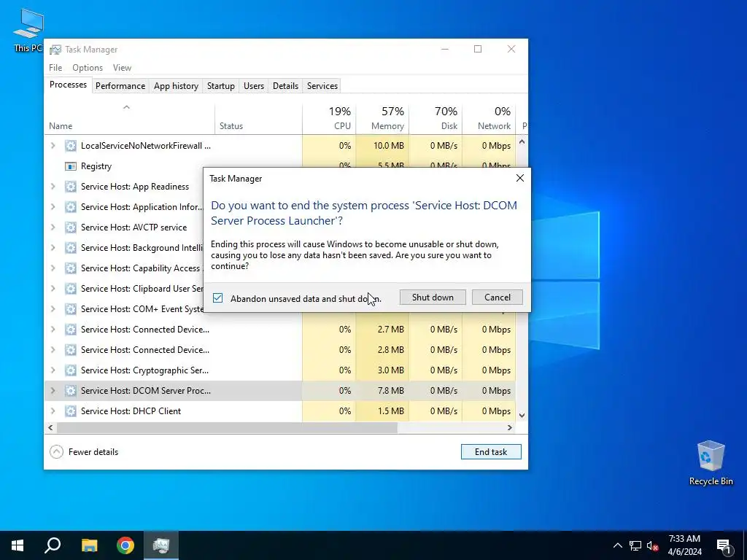Image resolution: width=747 pixels, height=560 pixels.
Task: Click the process list scroll-down arrow
Action: click(x=522, y=415)
